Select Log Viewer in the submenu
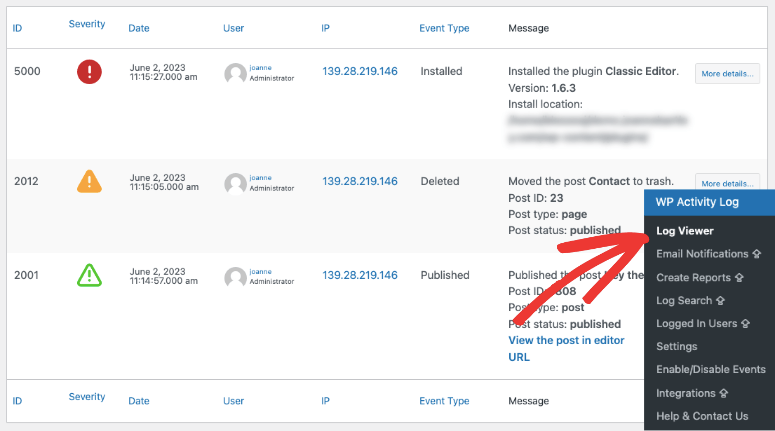 (x=685, y=231)
